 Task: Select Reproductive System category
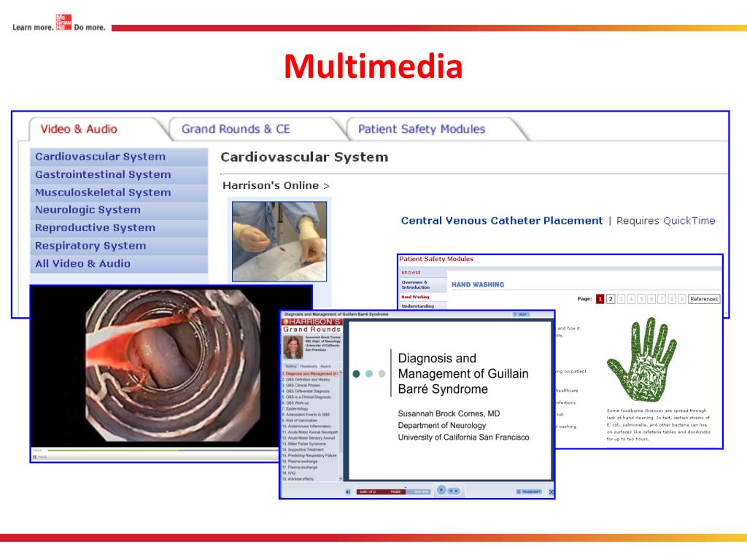pos(119,227)
